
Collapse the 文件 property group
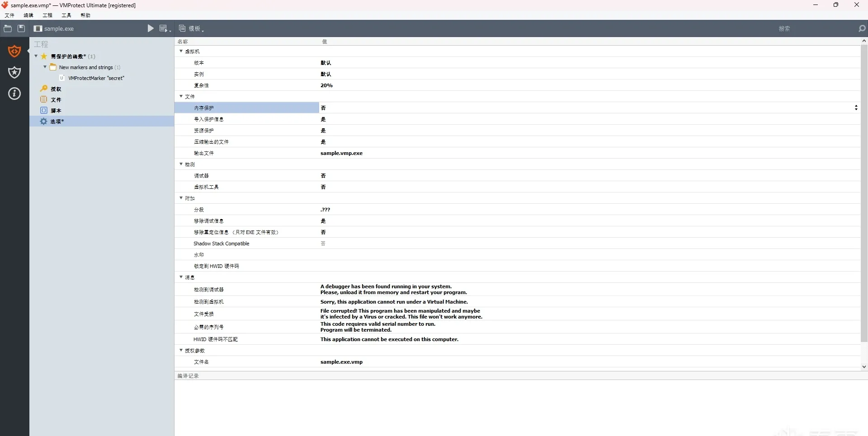pyautogui.click(x=181, y=96)
